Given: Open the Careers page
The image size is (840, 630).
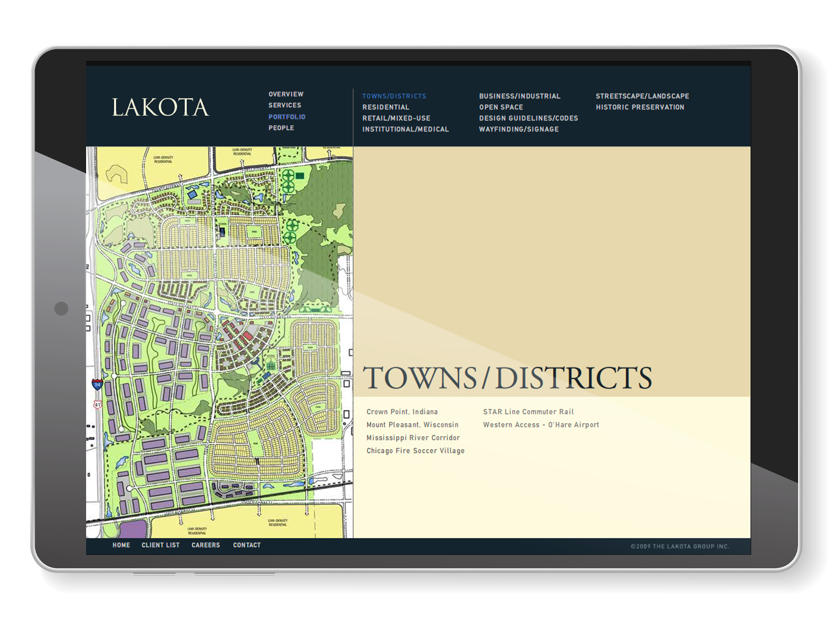Looking at the screenshot, I should click(x=206, y=545).
